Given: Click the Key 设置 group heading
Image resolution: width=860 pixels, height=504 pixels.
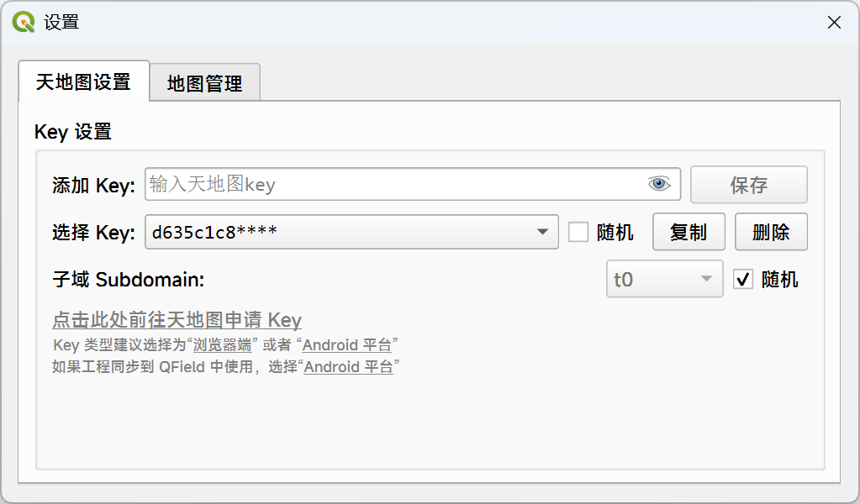Looking at the screenshot, I should click(73, 132).
